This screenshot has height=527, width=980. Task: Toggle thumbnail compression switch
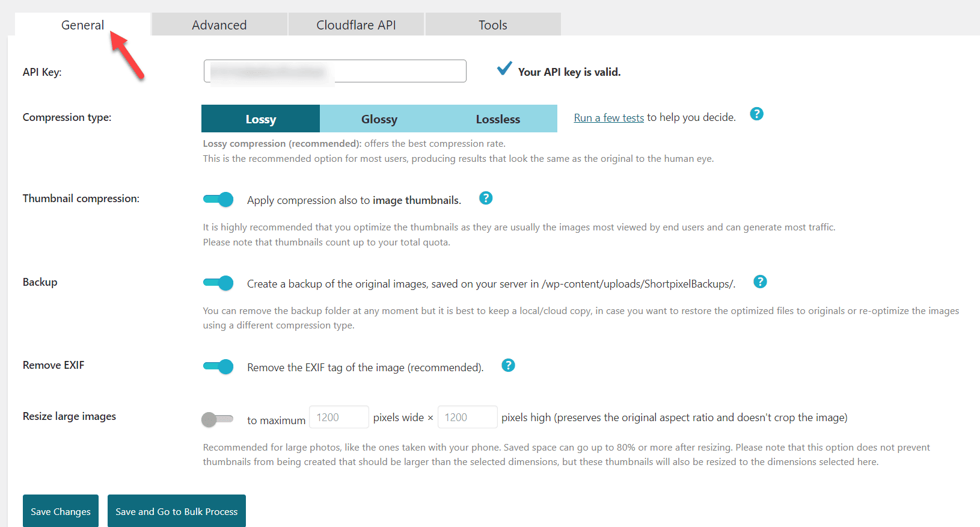pos(218,199)
